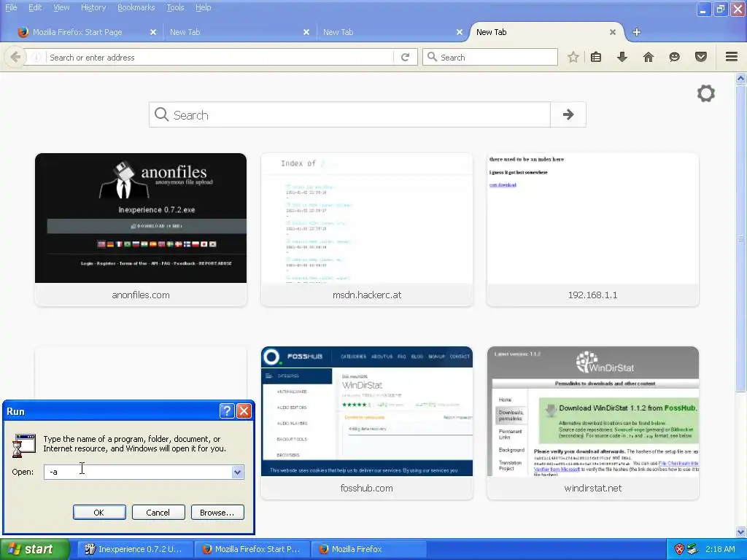This screenshot has width=747, height=560.
Task: Open anonfiles.com tile
Action: [x=141, y=230]
